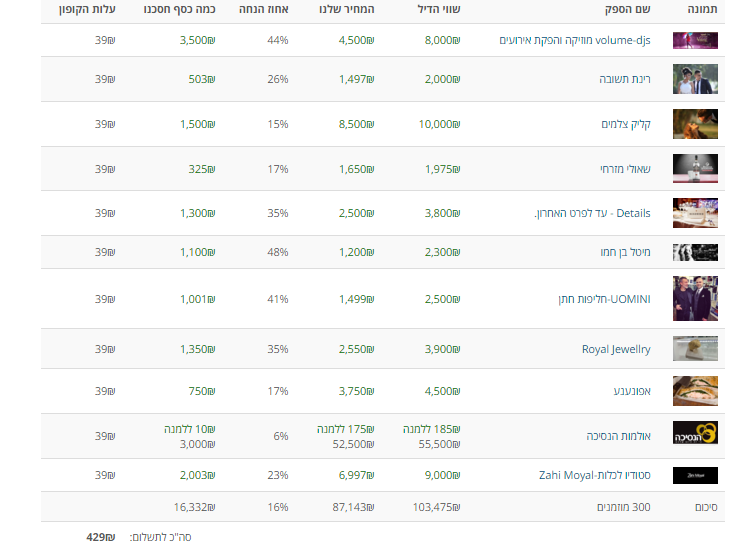Select the 300 מוזמנים summary text

623,507
